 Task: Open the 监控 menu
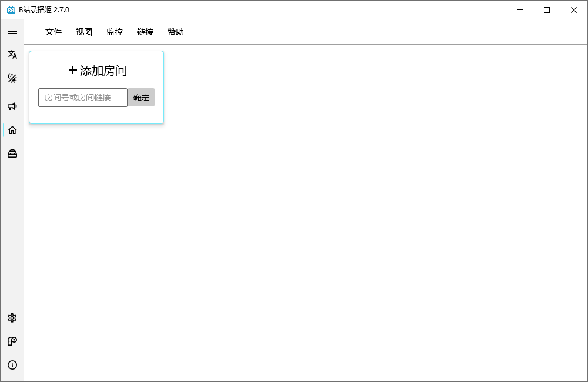click(115, 32)
